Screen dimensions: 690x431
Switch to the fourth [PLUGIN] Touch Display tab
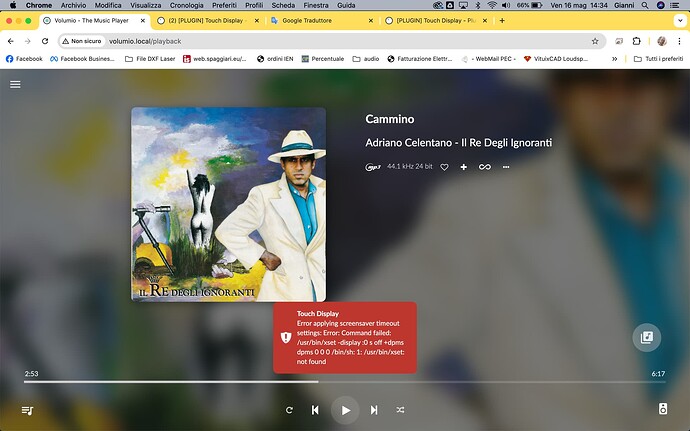tap(436, 20)
